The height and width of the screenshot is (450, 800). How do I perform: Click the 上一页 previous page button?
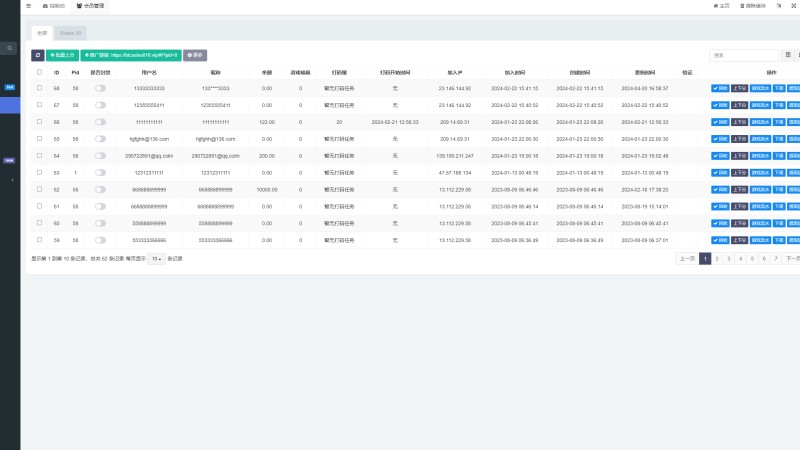[687, 259]
